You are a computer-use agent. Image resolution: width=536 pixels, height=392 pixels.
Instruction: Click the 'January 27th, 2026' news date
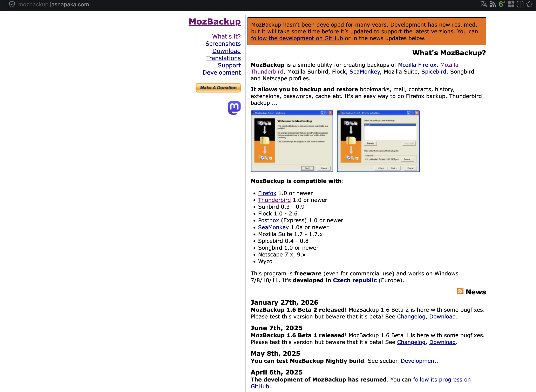point(284,303)
